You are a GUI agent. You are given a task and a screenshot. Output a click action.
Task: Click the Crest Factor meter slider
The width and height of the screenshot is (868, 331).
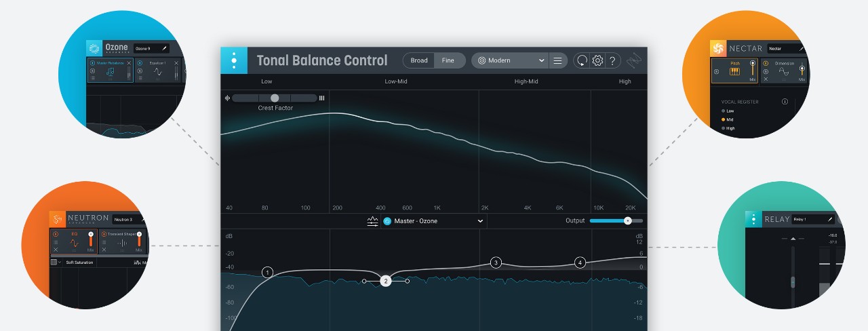pyautogui.click(x=275, y=98)
